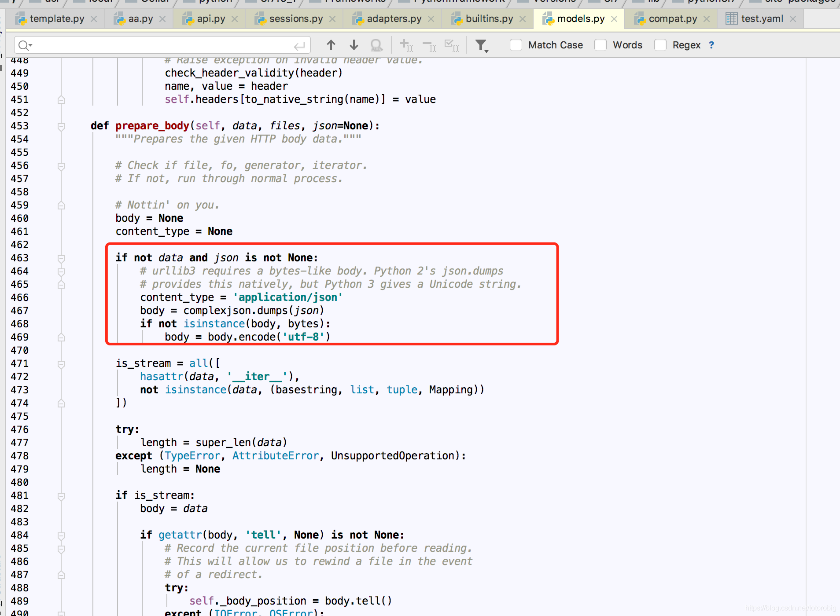840x616 pixels.
Task: Toggle fold end marker at line 469
Action: [61, 337]
